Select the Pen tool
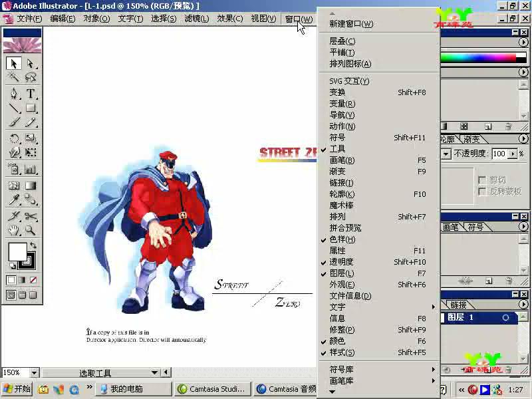This screenshot has width=532, height=399. (x=14, y=94)
